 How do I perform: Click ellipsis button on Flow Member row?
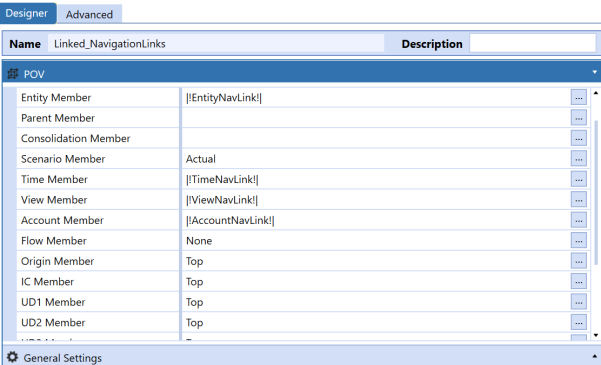[578, 240]
